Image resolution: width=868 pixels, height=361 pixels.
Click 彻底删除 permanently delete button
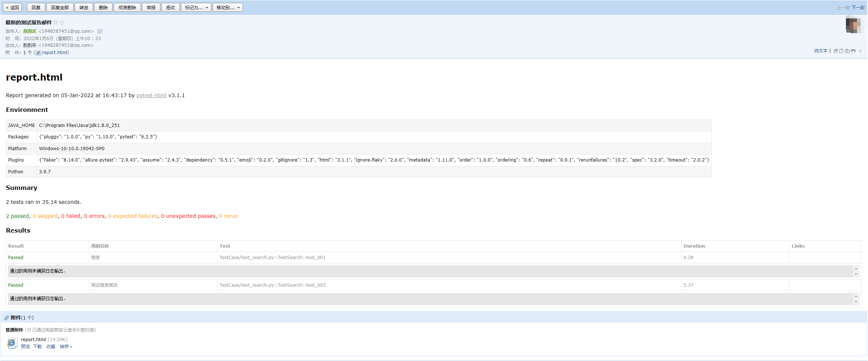(x=127, y=7)
